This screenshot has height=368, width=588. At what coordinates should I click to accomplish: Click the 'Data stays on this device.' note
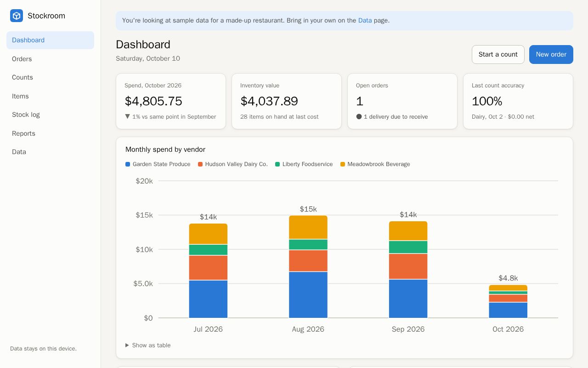pyautogui.click(x=43, y=349)
